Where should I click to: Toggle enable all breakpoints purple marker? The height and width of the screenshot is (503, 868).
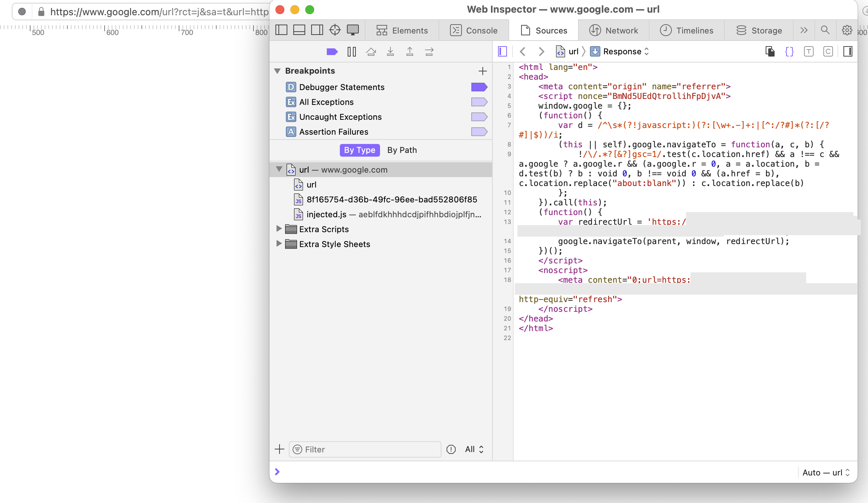click(x=332, y=52)
